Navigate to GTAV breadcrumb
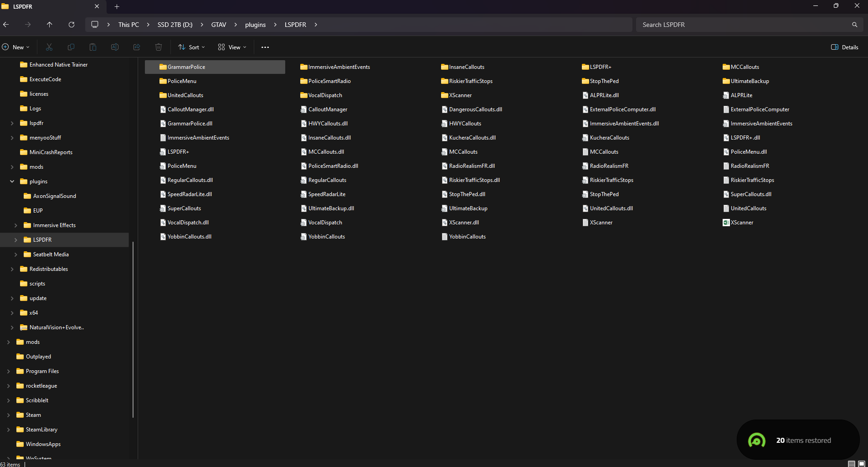The image size is (868, 467). coord(219,25)
